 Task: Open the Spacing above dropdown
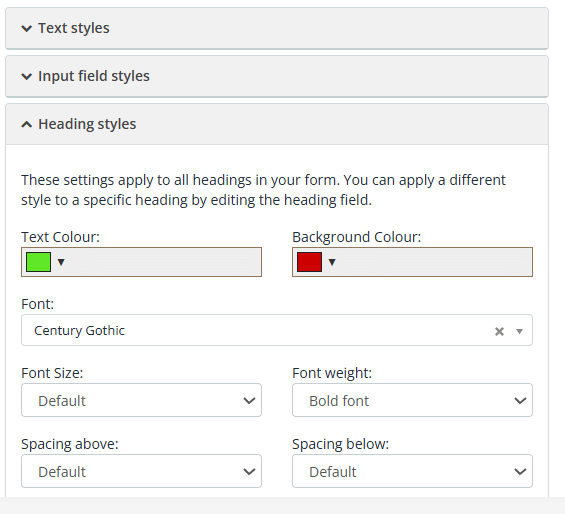pos(141,471)
